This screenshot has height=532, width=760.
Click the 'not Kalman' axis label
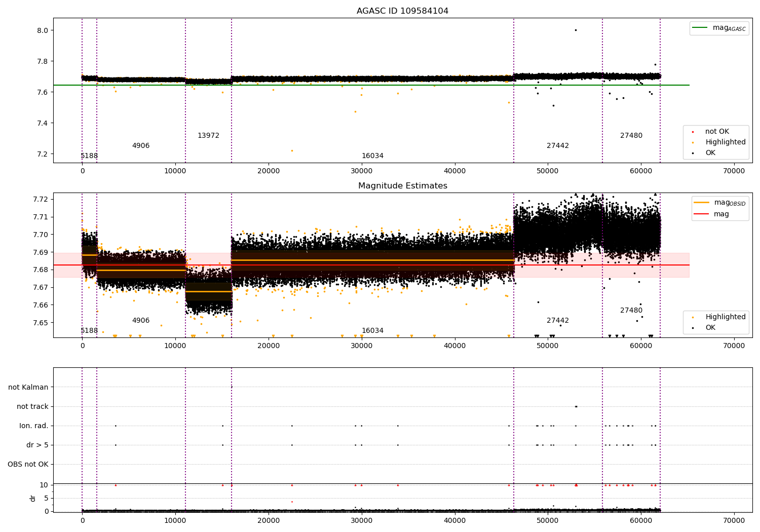click(28, 387)
